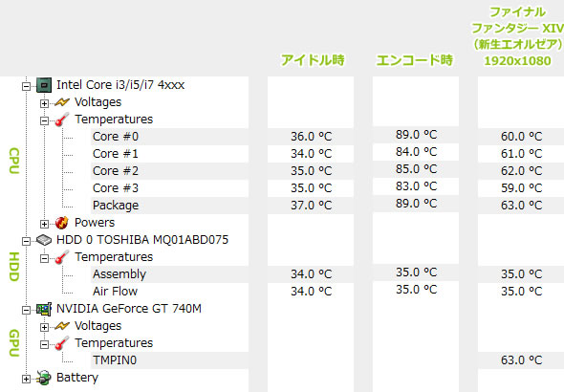Select the Assembly temperature row
564x392 pixels.
[x=169, y=274]
